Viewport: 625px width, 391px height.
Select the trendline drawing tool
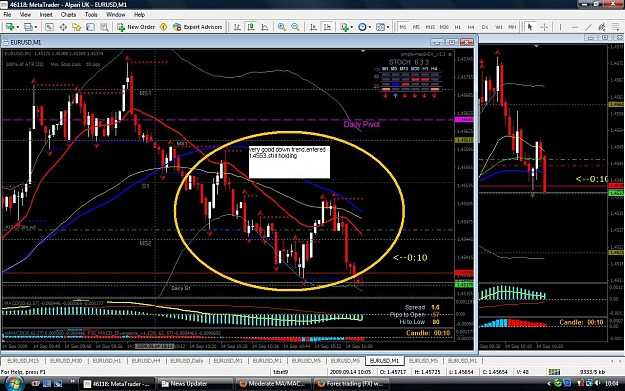tap(588, 27)
